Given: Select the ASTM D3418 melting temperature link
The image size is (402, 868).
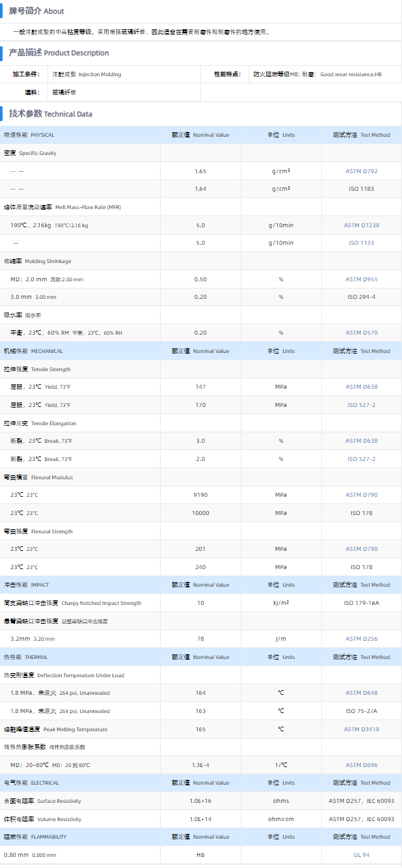Looking at the screenshot, I should (361, 729).
